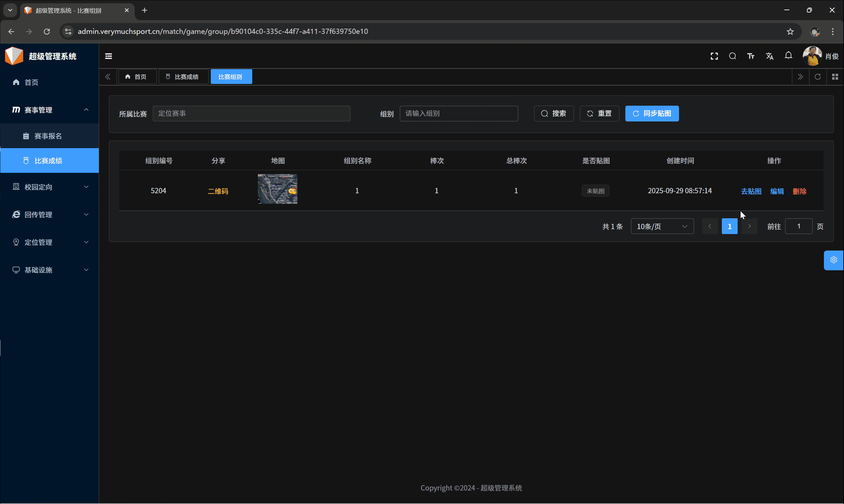This screenshot has height=504, width=844.
Task: Collapse sidebar with hamburger icon
Action: (109, 56)
